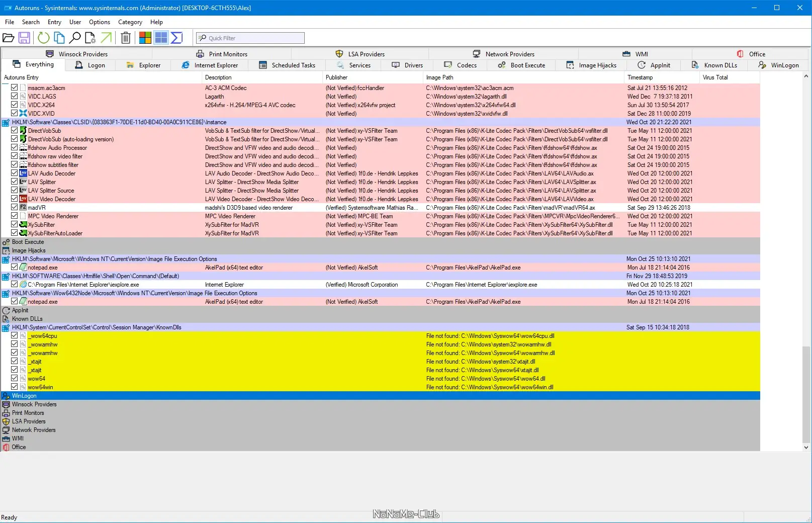The image size is (812, 523).
Task: Click the registry icon on the Htmlfile key row
Action: pos(6,276)
